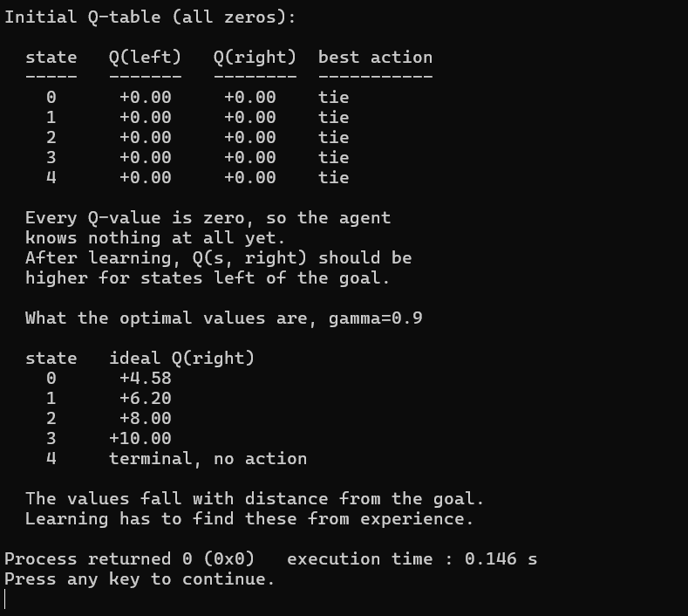Click the 'best action' column header

[x=376, y=57]
